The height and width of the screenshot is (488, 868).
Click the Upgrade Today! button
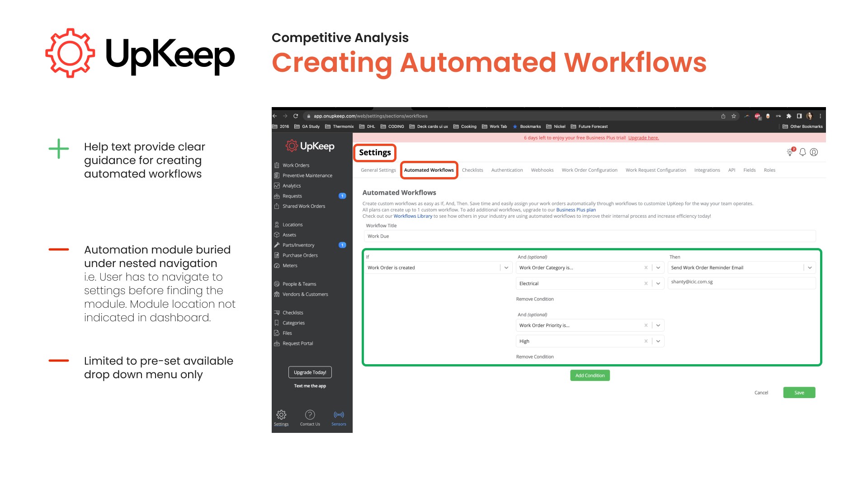click(310, 372)
